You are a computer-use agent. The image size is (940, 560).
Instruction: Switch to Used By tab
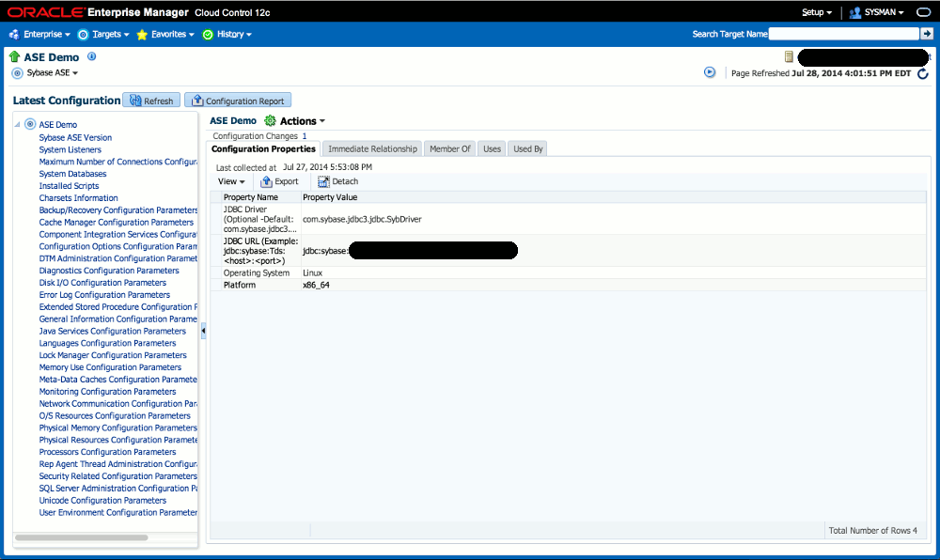point(528,148)
